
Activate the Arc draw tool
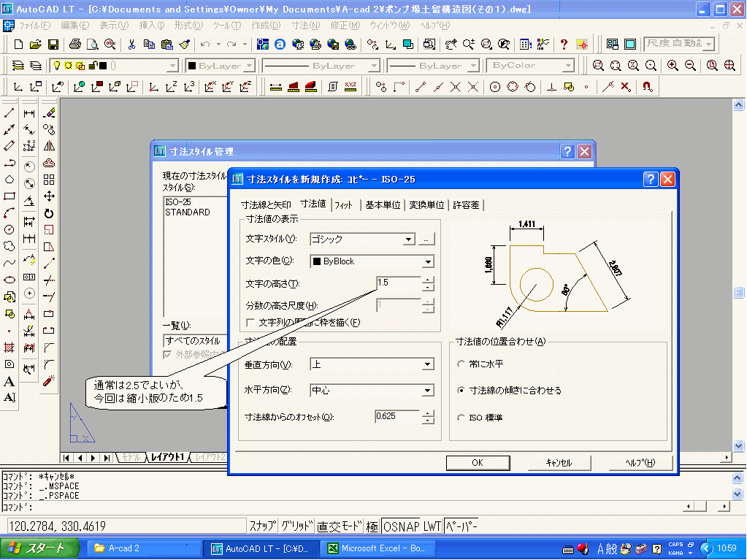[9, 213]
